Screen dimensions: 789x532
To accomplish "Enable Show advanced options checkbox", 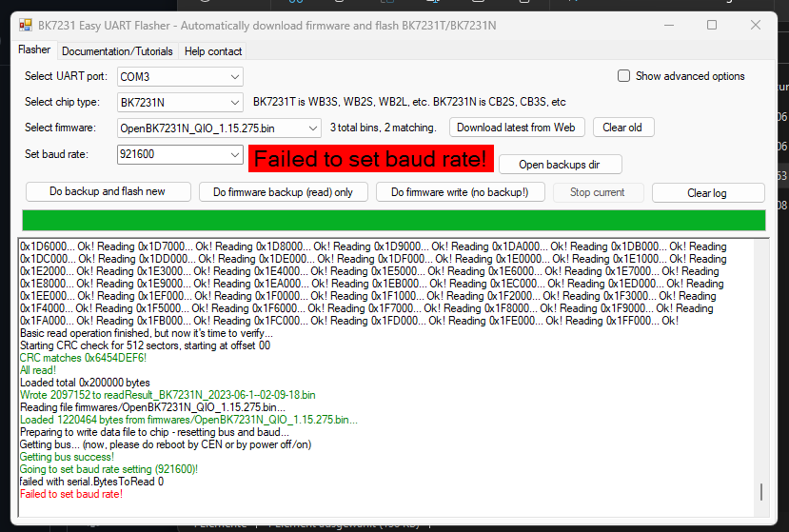I will (x=623, y=76).
